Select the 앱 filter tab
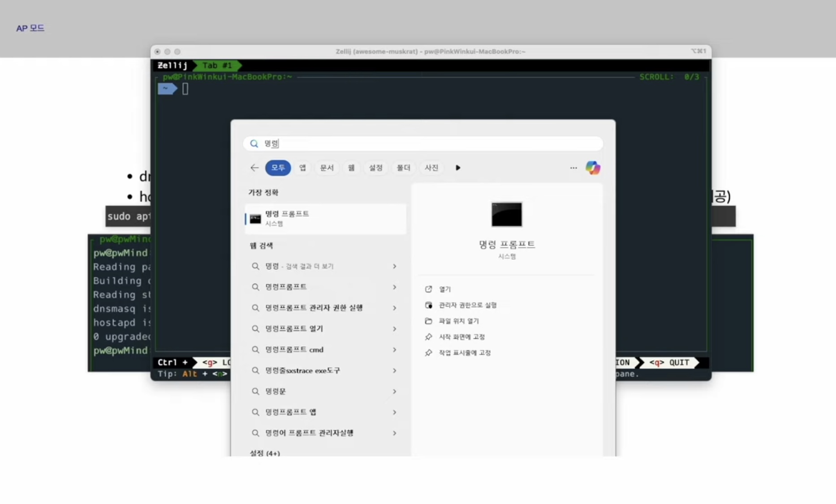The width and height of the screenshot is (836, 504). coord(302,168)
